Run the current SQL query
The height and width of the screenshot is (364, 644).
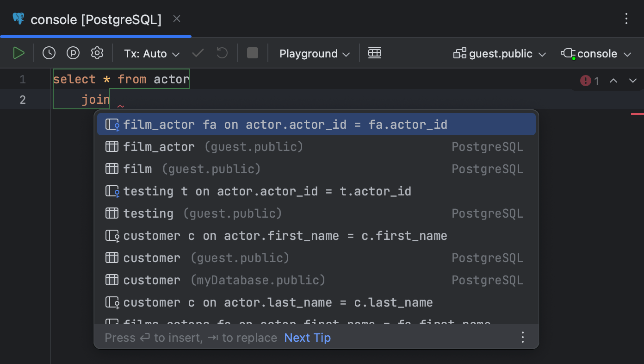pos(19,53)
